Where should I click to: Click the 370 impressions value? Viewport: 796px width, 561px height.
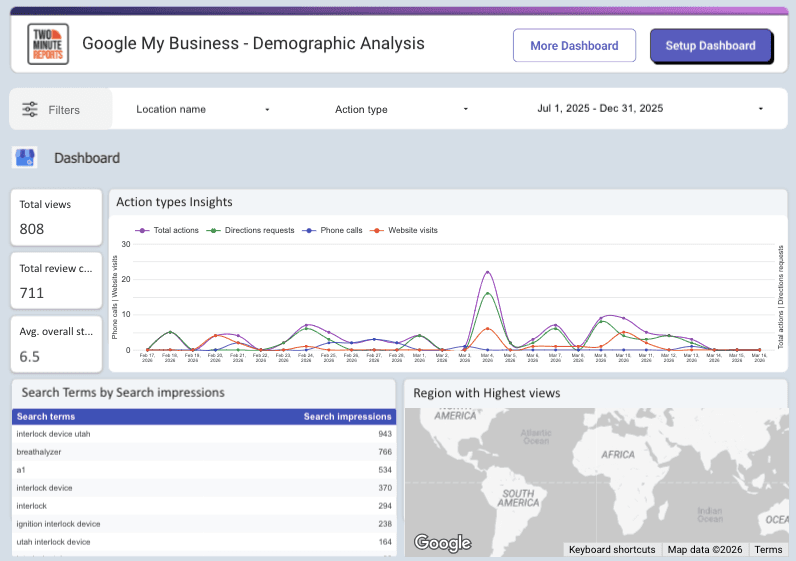385,488
